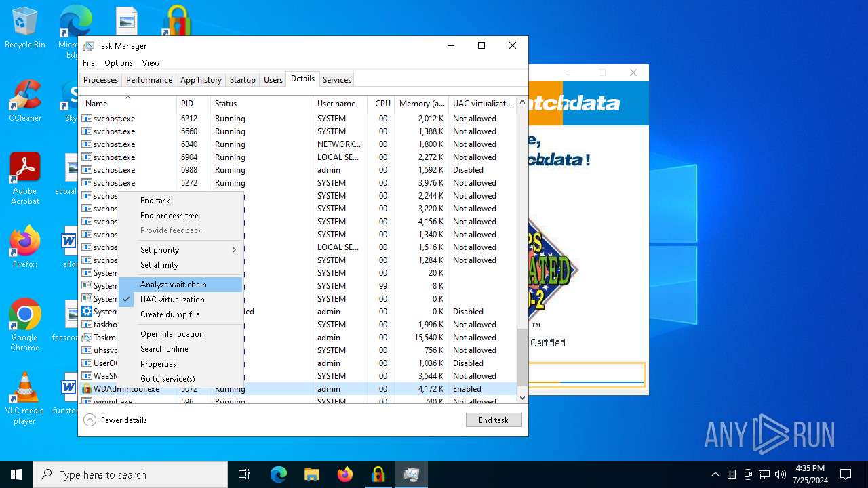Image resolution: width=868 pixels, height=488 pixels.
Task: Select svchost.exe row with PID 6988
Action: [x=298, y=170]
